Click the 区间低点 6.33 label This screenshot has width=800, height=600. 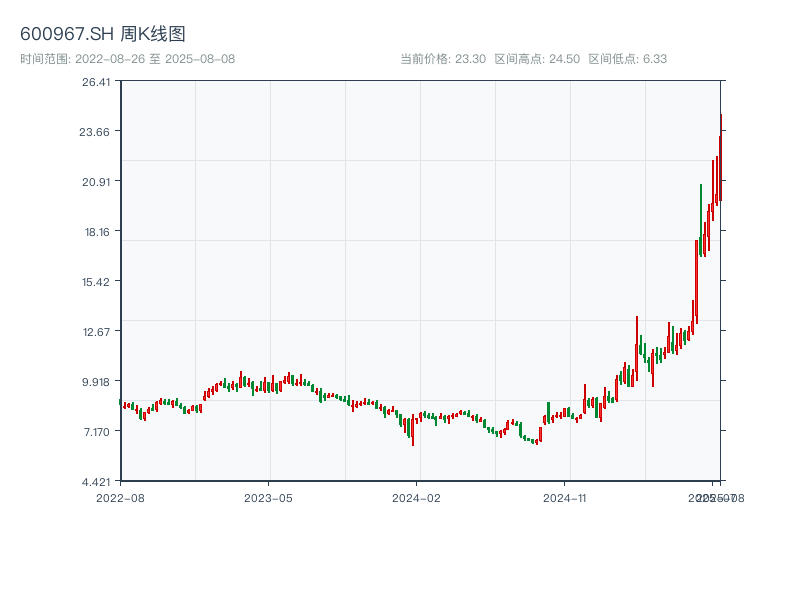pyautogui.click(x=627, y=59)
